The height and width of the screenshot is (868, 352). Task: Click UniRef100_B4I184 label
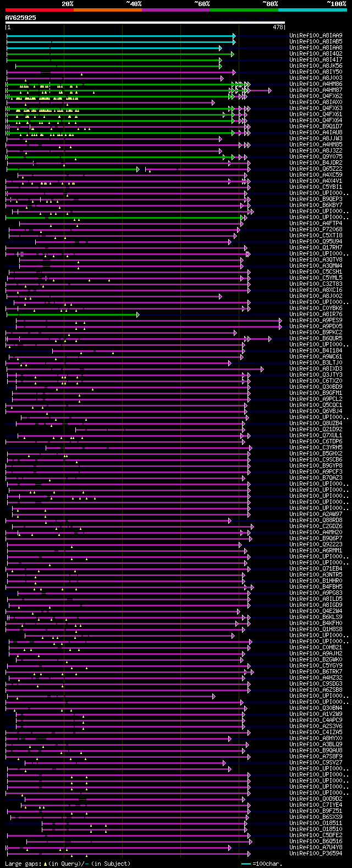(x=316, y=350)
